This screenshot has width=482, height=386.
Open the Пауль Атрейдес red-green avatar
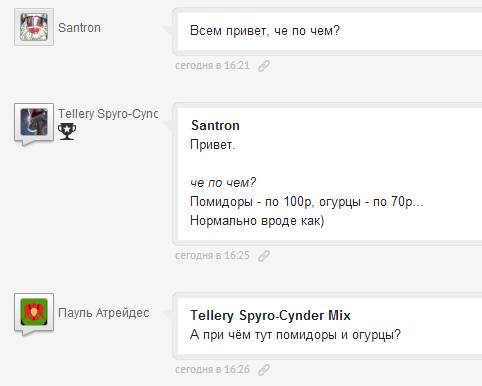[x=34, y=312]
